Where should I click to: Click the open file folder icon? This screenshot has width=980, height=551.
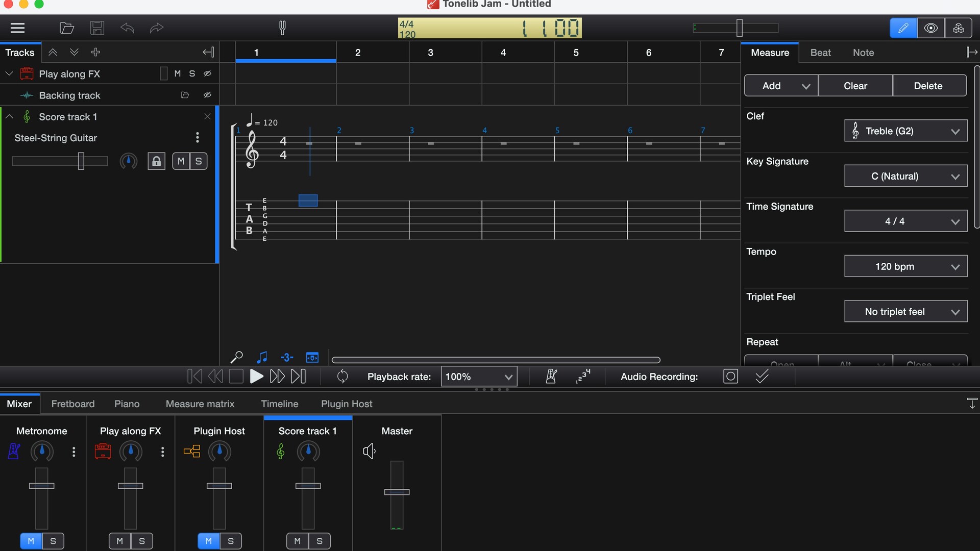tap(67, 28)
